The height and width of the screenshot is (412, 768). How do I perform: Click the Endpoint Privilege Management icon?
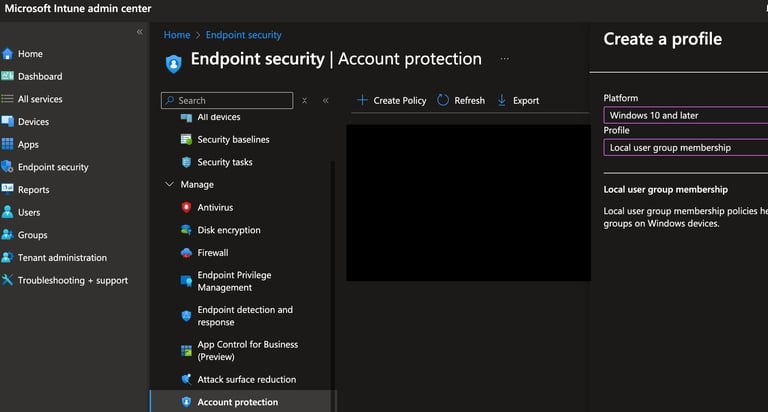click(x=186, y=281)
